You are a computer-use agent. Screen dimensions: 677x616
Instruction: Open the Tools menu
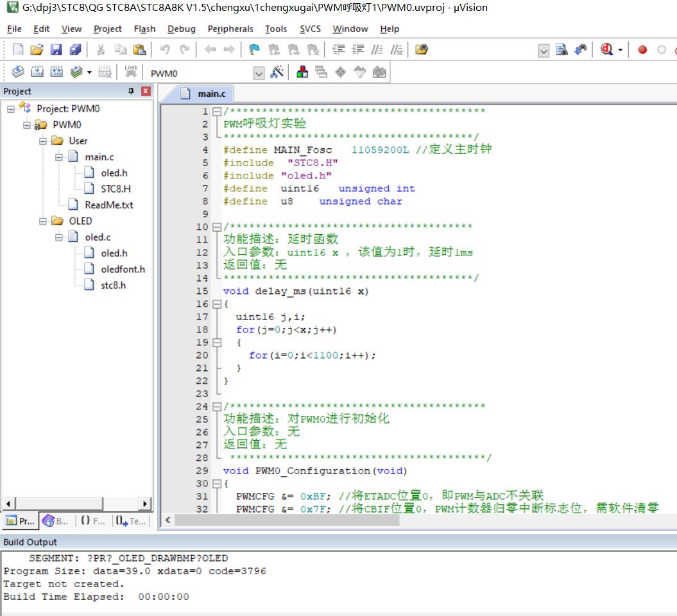(276, 29)
